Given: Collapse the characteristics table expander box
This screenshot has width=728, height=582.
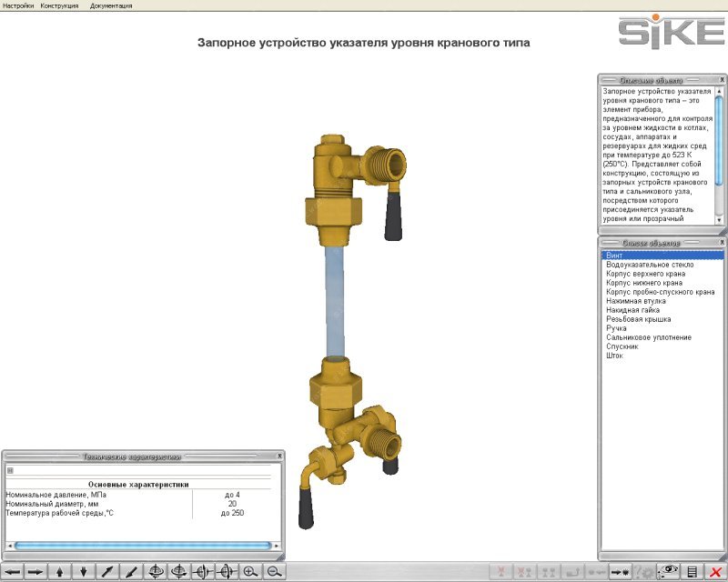Looking at the screenshot, I should point(10,470).
